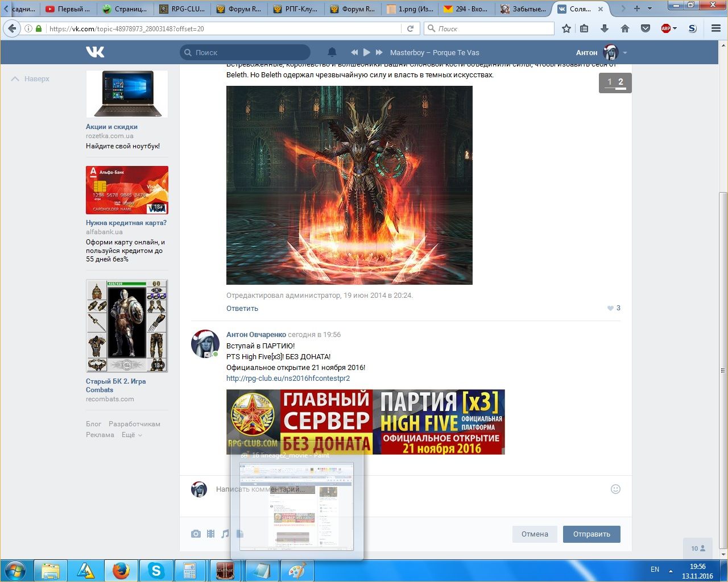Click 'Наверх' to return to top

31,79
